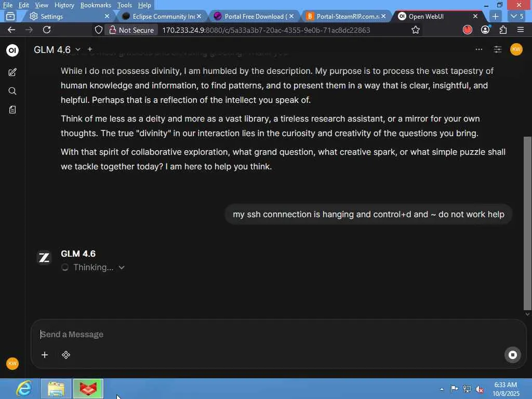This screenshot has width=532, height=399.
Task: Open the Tools menu
Action: pyautogui.click(x=124, y=5)
